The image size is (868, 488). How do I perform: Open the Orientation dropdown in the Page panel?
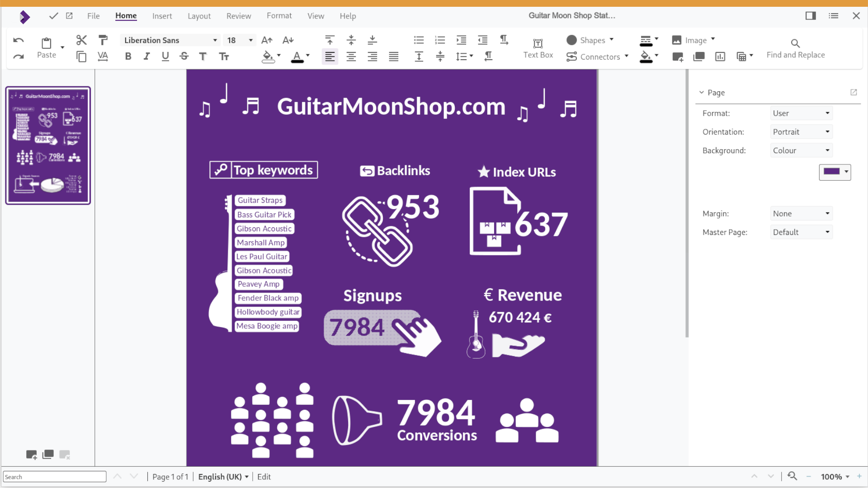[801, 131]
